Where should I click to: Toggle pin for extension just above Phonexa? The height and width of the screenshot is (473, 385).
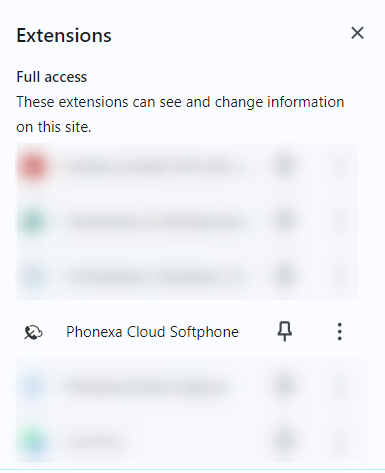point(284,276)
